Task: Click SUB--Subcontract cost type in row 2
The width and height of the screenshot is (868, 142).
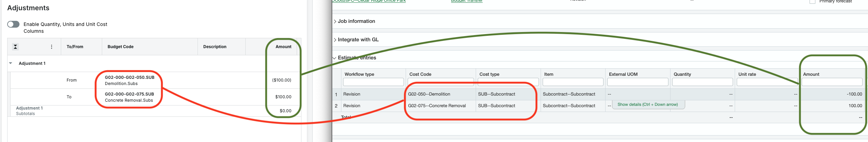Action: click(497, 106)
